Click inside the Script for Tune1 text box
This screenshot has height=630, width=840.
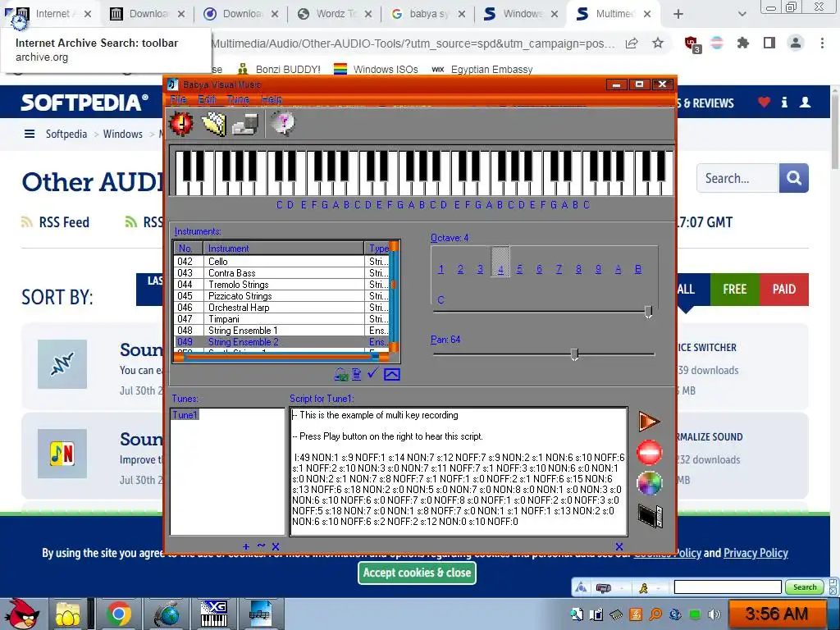(458, 472)
